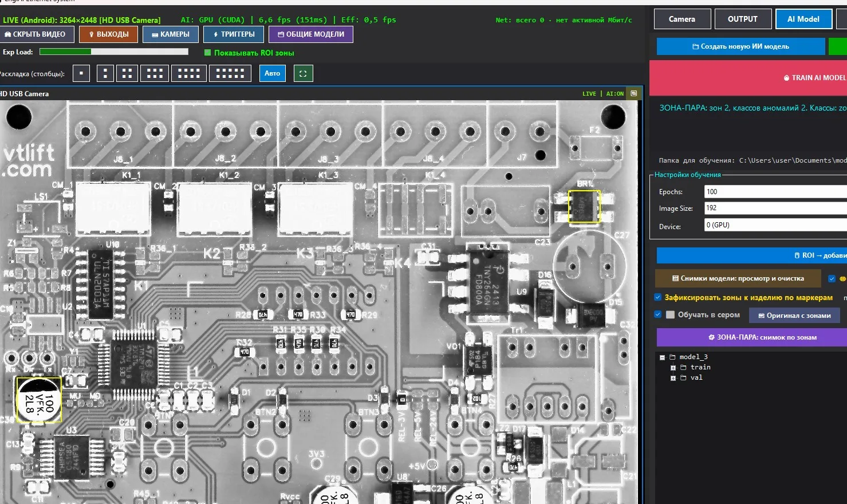The width and height of the screenshot is (847, 504).
Task: Select the six-dot grid layout icon
Action: point(155,73)
